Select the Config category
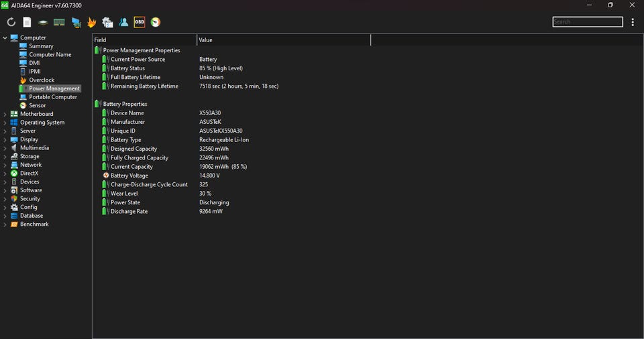This screenshot has width=644, height=339. tap(28, 207)
